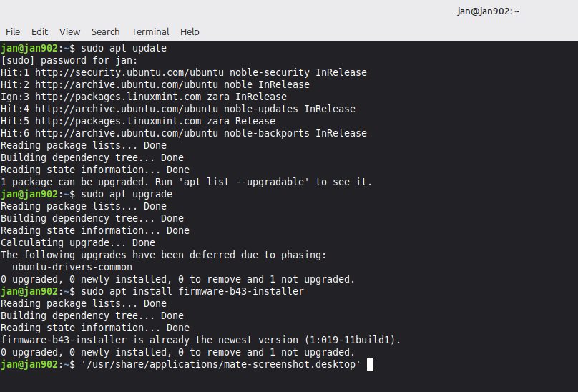Open the Search menu
The image size is (578, 392).
[105, 31]
